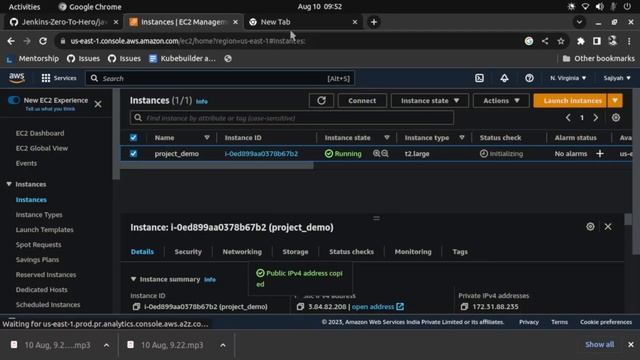Dismiss the New EC2 Experience banner

[x=98, y=104]
